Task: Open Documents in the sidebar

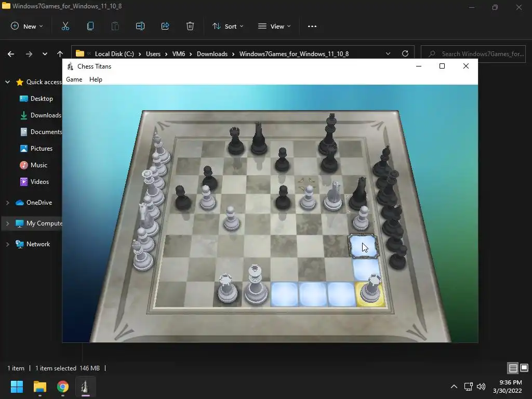Action: click(41, 131)
